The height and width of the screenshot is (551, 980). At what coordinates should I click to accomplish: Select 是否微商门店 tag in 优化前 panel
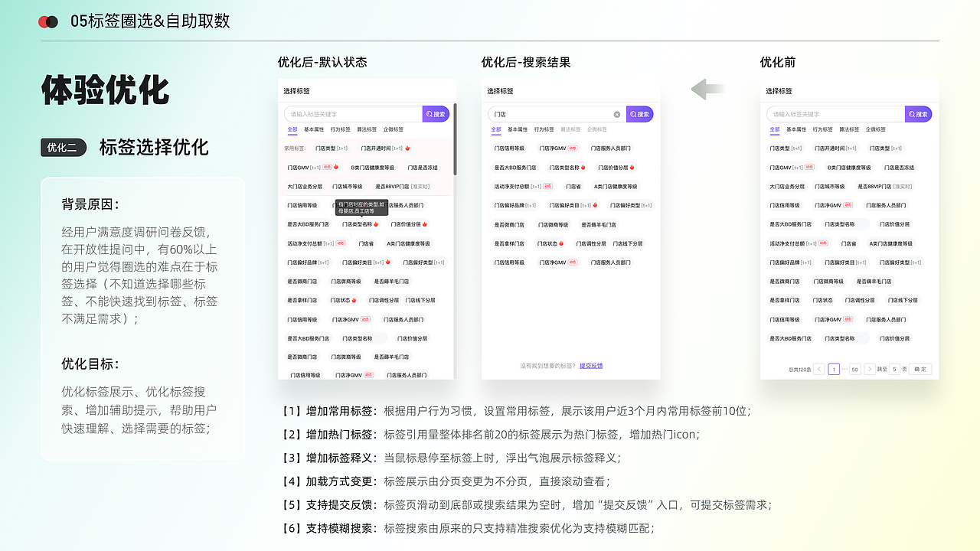[x=785, y=282]
